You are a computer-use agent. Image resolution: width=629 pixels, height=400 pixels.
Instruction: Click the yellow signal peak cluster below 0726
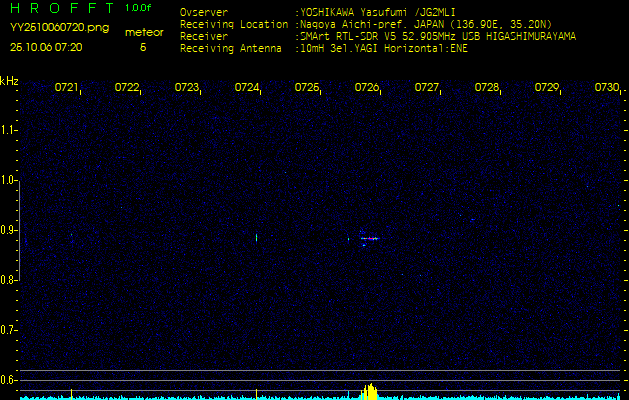tap(369, 392)
